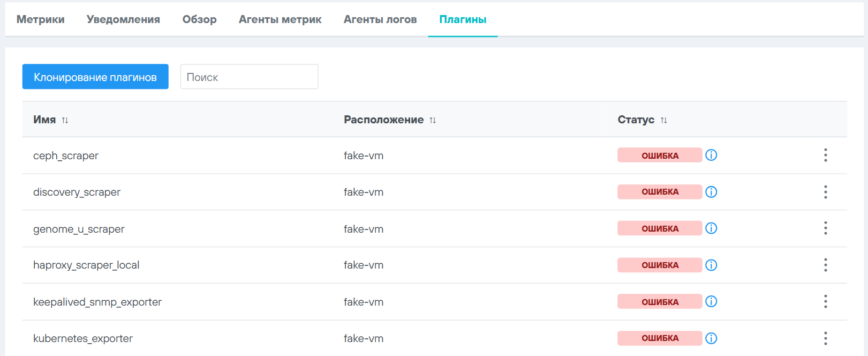Show error info for discovery_scraper
Image resolution: width=868 pixels, height=356 pixels.
pos(711,192)
